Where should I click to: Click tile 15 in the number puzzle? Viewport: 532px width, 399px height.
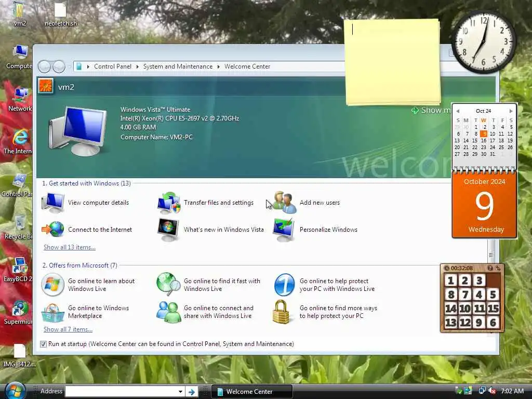coord(493,309)
